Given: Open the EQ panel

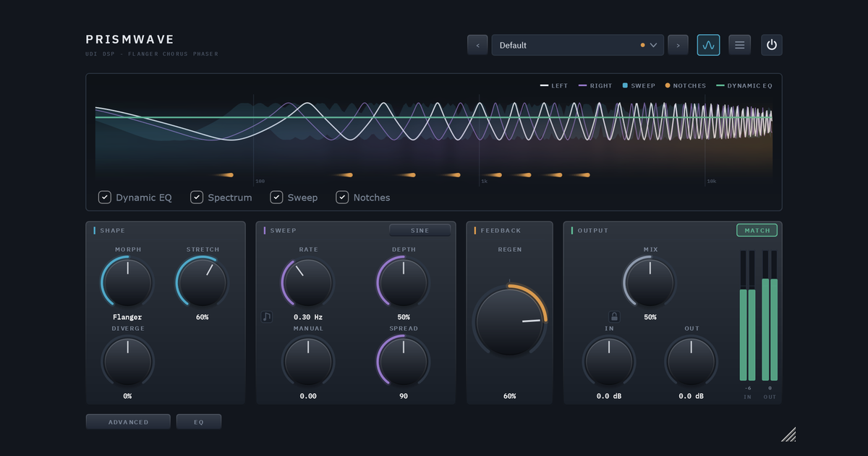Looking at the screenshot, I should click(199, 422).
